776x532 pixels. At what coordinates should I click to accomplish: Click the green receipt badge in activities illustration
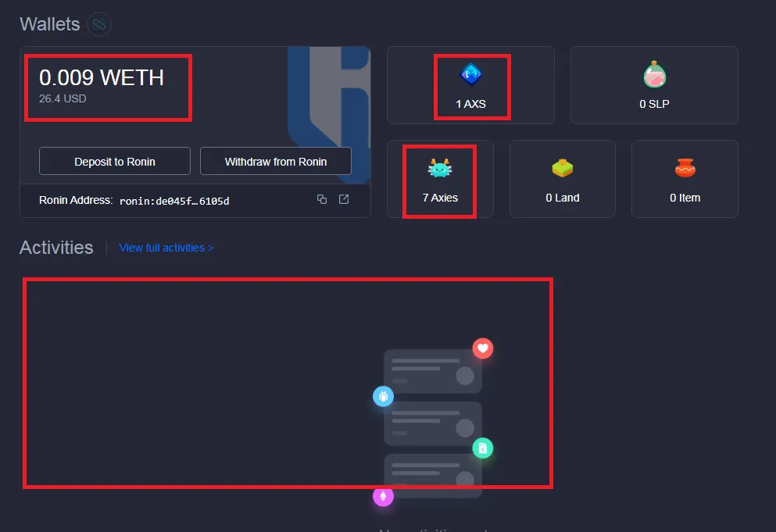coord(482,448)
